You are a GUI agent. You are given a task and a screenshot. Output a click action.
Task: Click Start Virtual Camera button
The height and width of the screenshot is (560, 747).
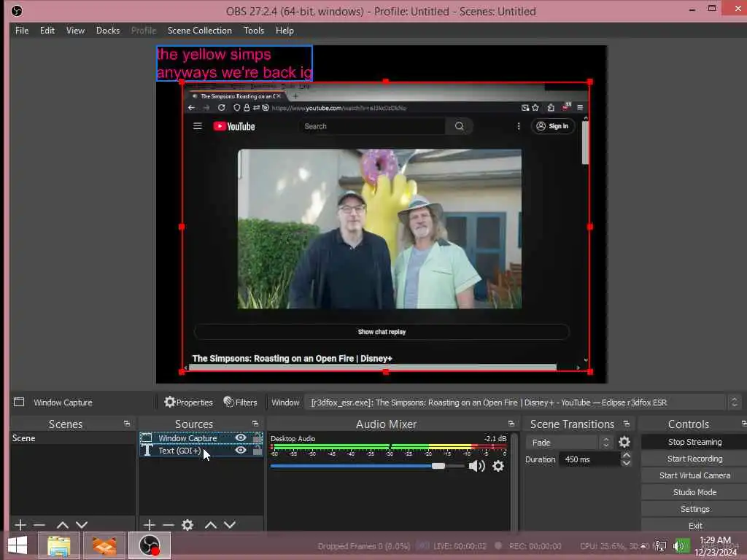point(694,475)
